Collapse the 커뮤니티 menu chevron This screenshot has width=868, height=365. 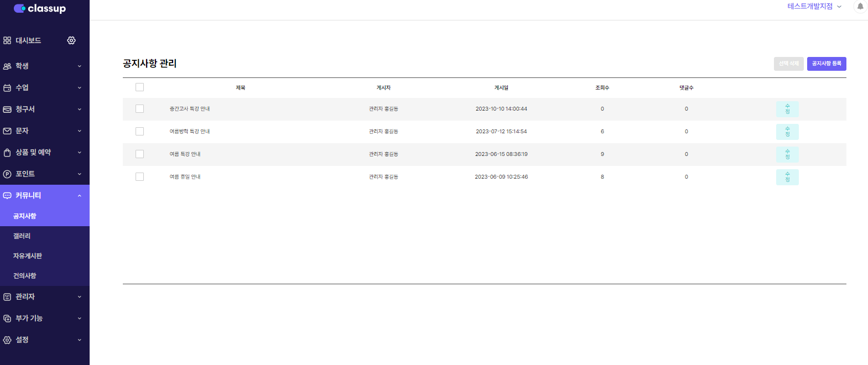click(80, 195)
